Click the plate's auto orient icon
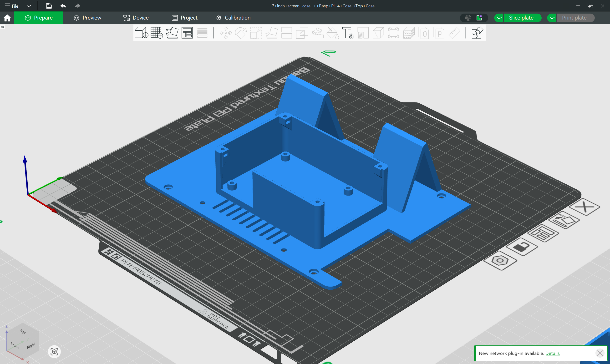Image resolution: width=610 pixels, height=364 pixels. (564, 220)
